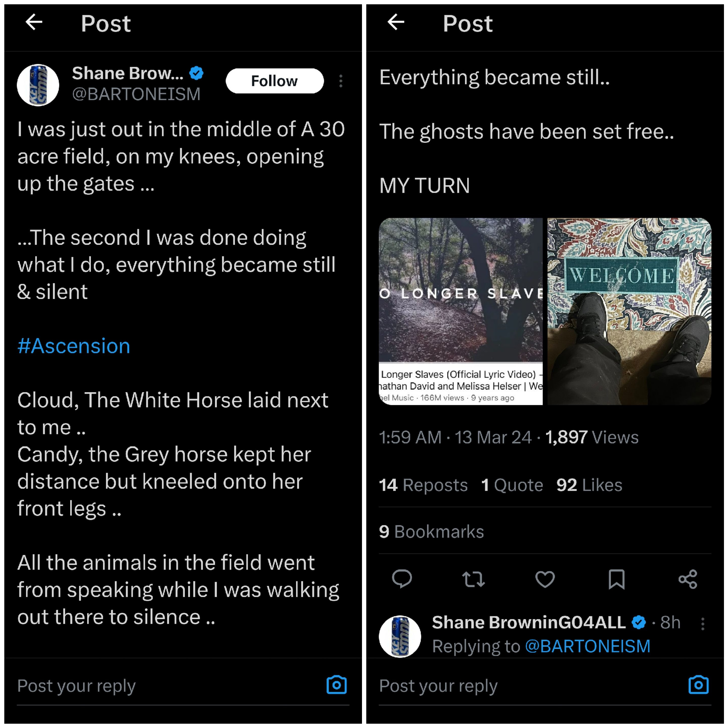Open the #Ascension hashtag
Viewport: 728px width, 728px height.
point(74,346)
